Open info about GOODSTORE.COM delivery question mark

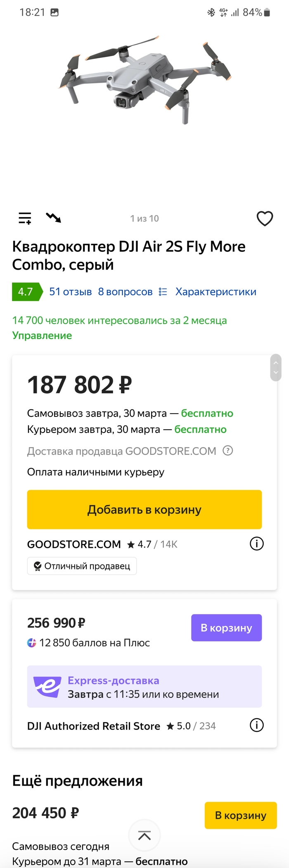[228, 450]
